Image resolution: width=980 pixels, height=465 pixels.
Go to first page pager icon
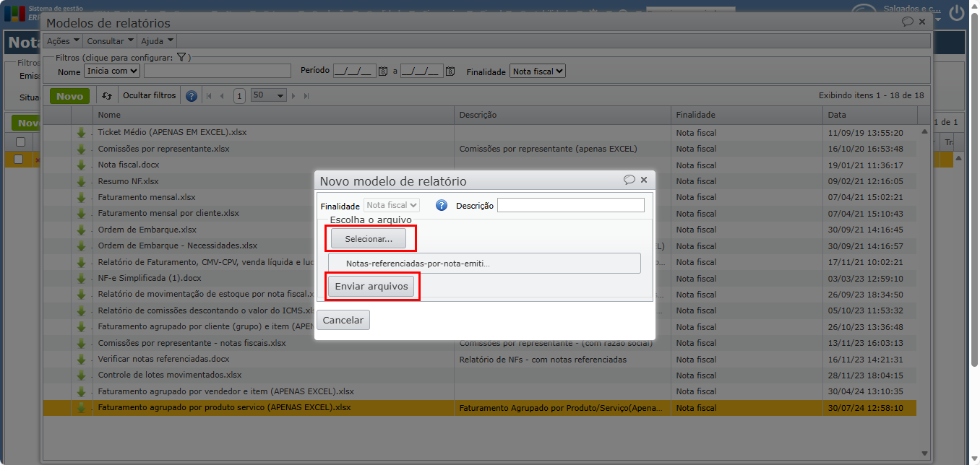pyautogui.click(x=210, y=95)
